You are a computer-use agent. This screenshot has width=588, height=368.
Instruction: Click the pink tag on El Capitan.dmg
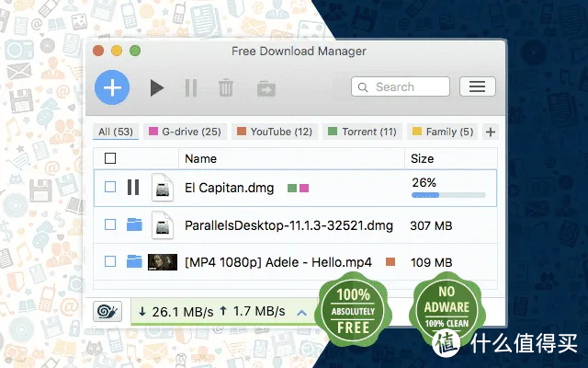coord(304,188)
